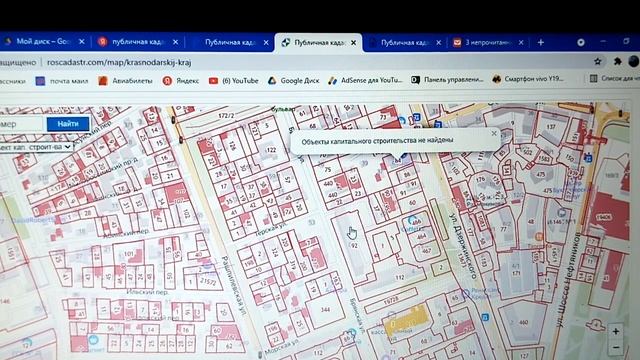The image size is (640, 360).
Task: Close the 'Объекты капитального строительства не найдены' popup
Action: pos(494,133)
